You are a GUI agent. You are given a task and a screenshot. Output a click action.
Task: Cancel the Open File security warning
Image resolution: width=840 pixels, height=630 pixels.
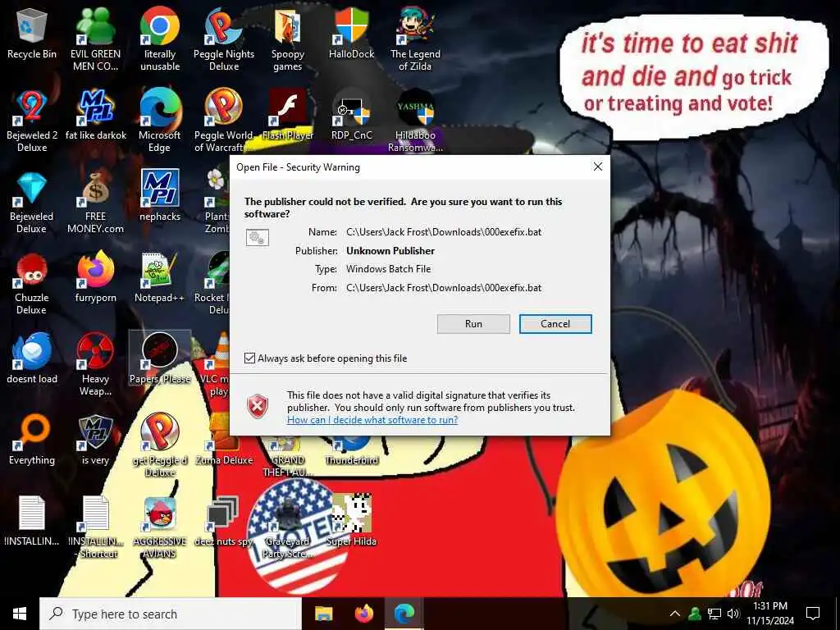[555, 323]
